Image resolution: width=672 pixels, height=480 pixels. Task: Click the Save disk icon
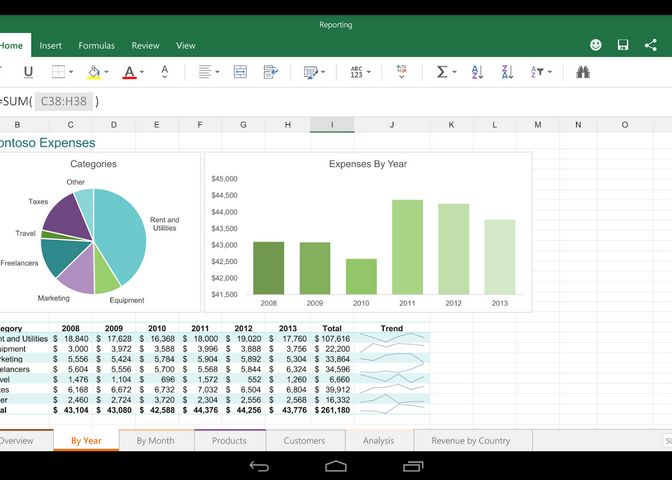coord(623,45)
